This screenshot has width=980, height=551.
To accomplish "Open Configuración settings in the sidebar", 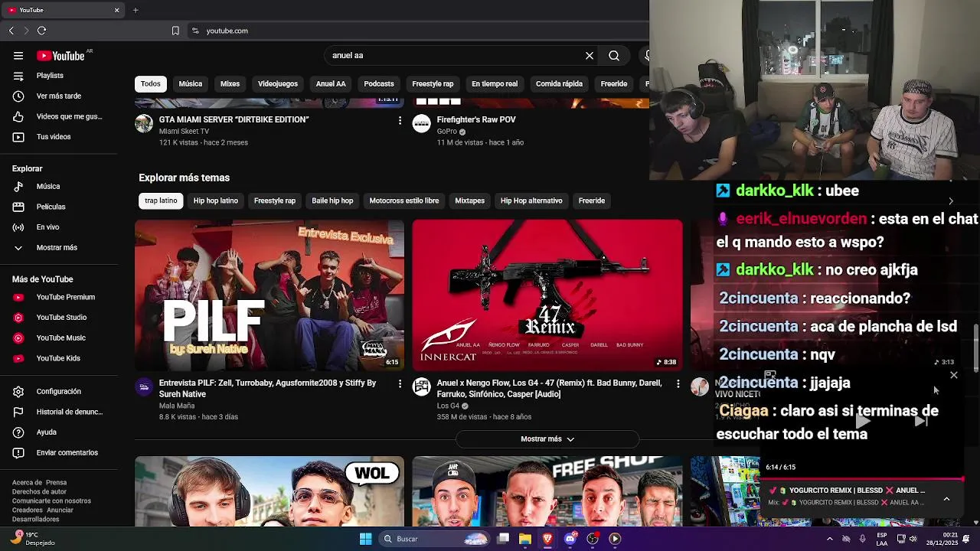I will coord(58,392).
